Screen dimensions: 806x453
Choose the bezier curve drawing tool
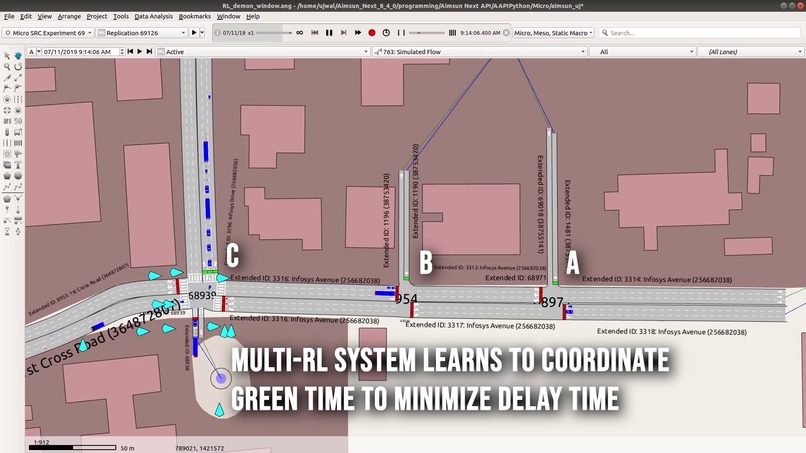click(18, 187)
